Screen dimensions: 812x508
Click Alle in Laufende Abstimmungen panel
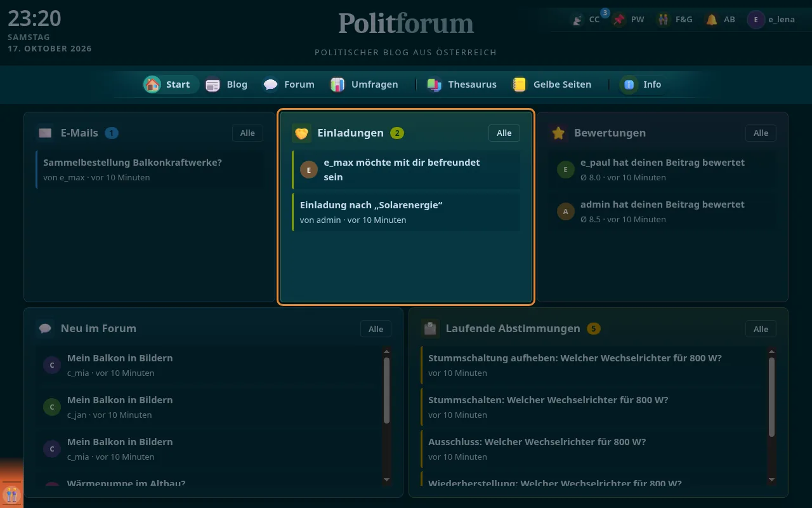761,329
